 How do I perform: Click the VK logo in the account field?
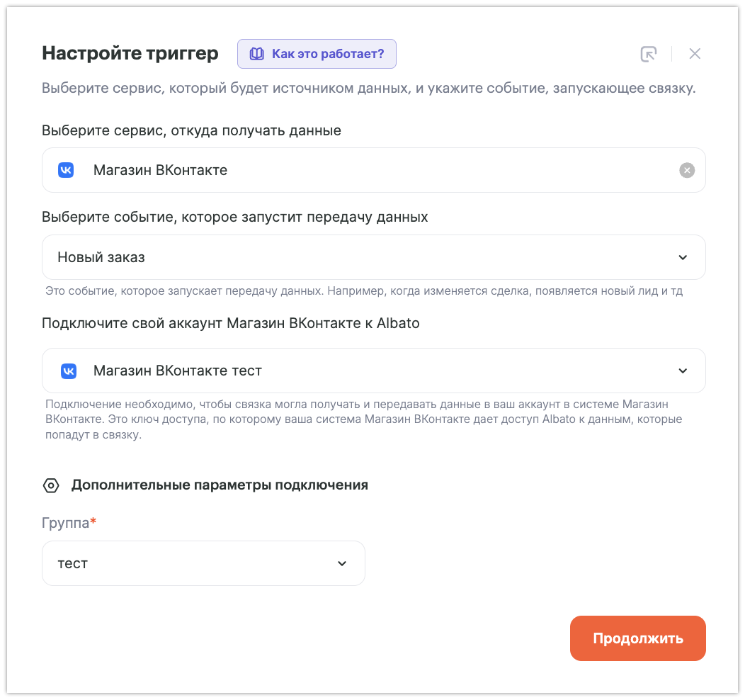68,371
